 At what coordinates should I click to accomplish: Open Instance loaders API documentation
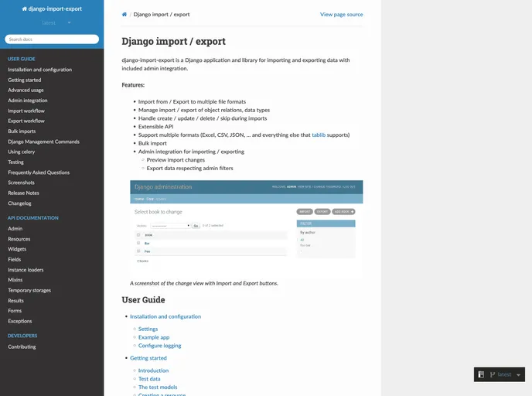(x=26, y=270)
